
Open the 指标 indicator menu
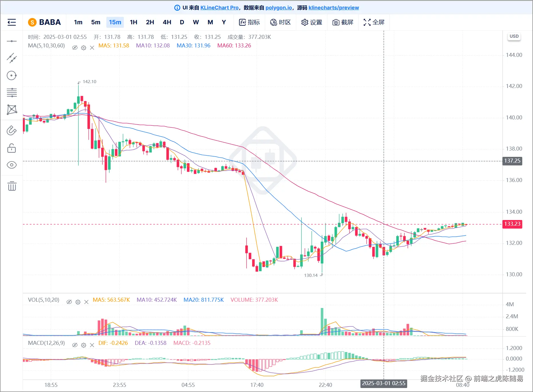(249, 22)
